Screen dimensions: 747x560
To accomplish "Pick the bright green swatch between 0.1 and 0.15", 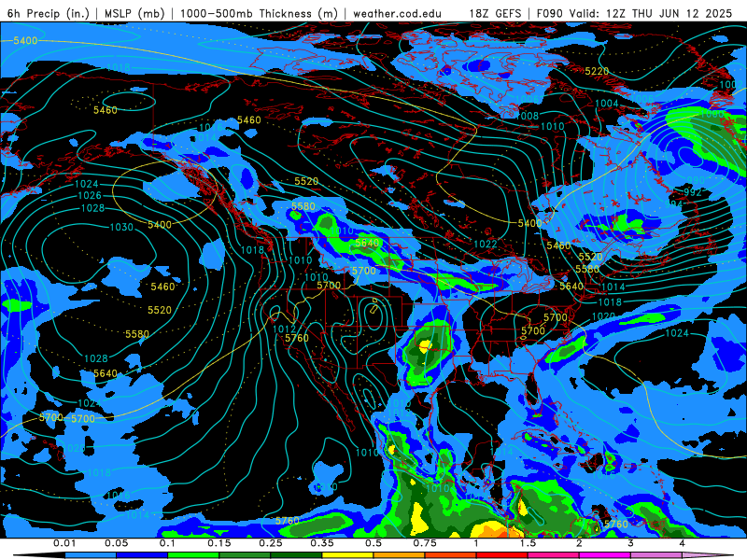I will 193,555.
